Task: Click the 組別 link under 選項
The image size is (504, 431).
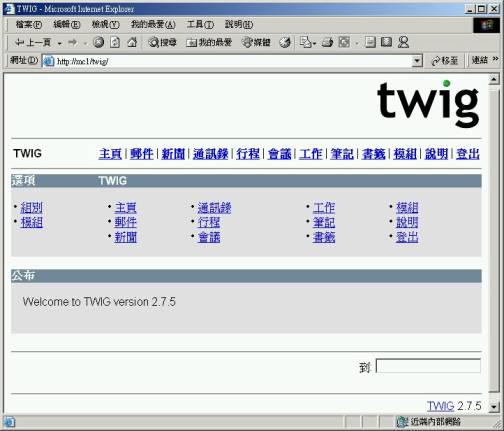Action: [x=32, y=208]
